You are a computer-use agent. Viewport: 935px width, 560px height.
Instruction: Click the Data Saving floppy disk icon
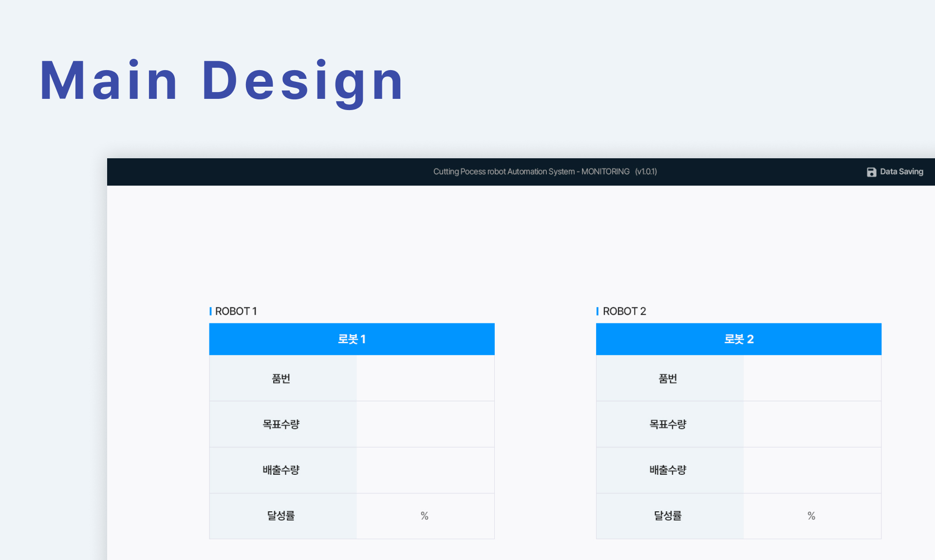tap(871, 172)
